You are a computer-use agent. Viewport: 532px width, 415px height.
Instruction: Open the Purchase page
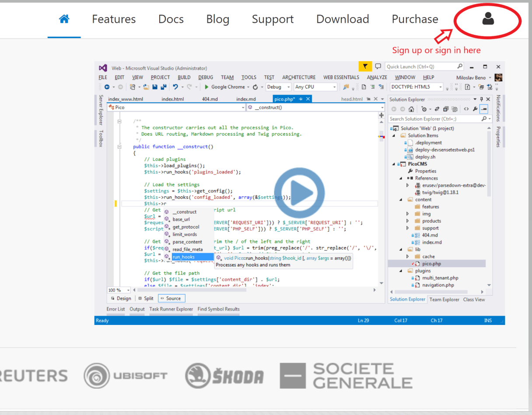415,19
